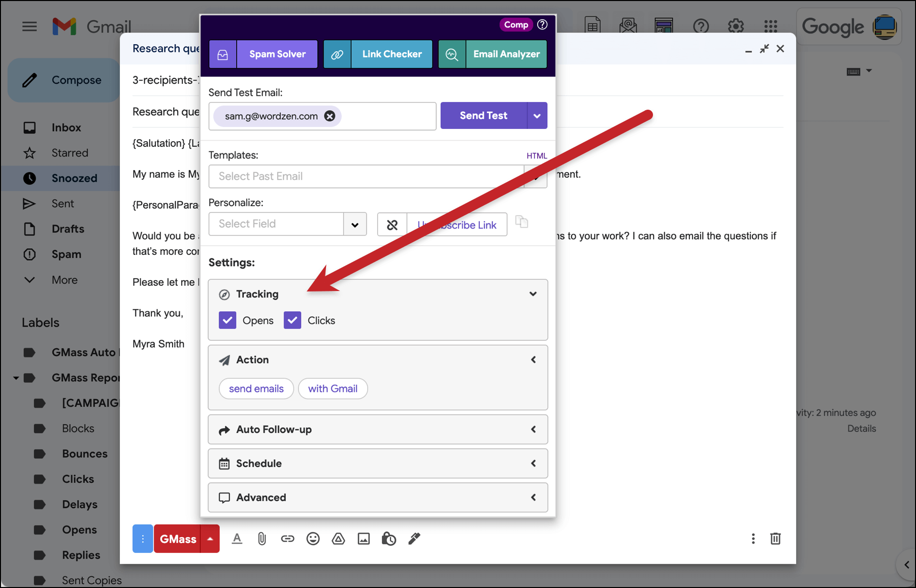This screenshot has height=588, width=916.
Task: Toggle the GMass settings arrow button
Action: [x=210, y=539]
